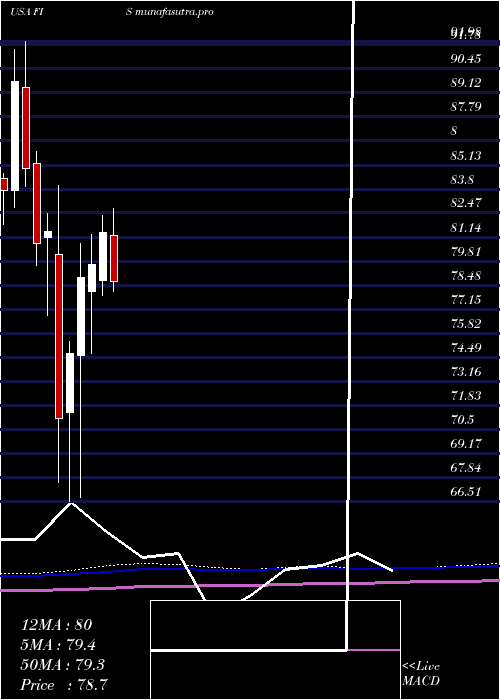500x700 pixels.
Task: Select the last red candlestick near 79.81
Action: point(114,258)
